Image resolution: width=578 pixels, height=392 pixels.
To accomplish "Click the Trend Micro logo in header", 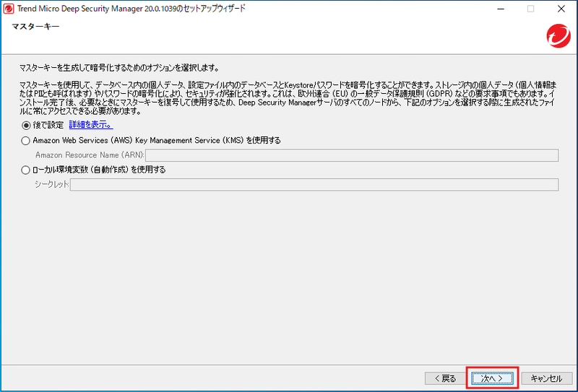I will tap(558, 36).
